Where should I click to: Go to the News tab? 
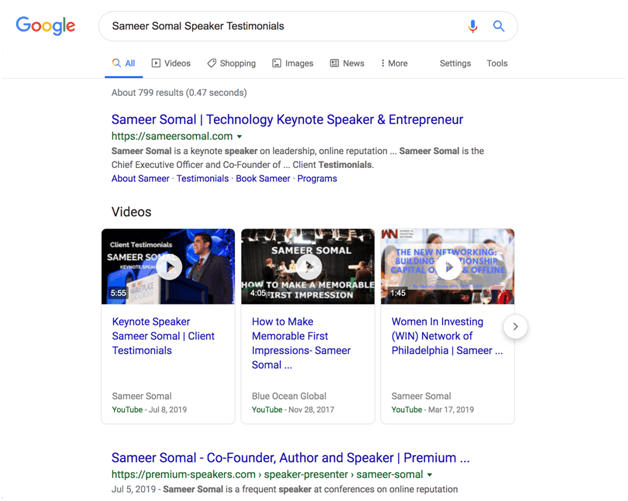[x=347, y=63]
